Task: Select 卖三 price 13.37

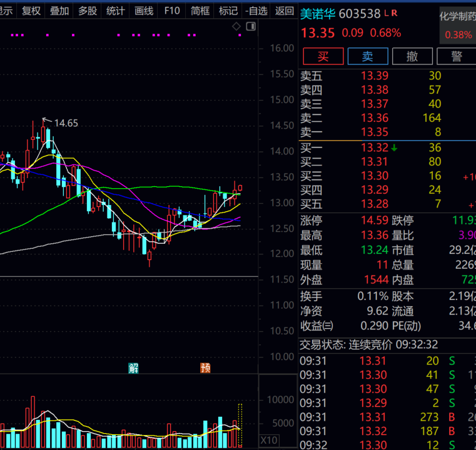Action: click(375, 104)
